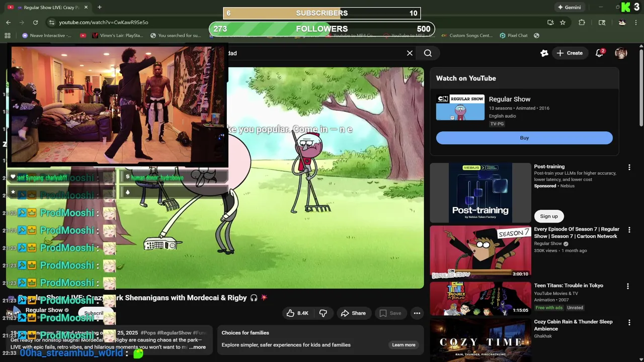Open the Pixel Chat bookmark
Image resolution: width=644 pixels, height=362 pixels.
click(x=513, y=35)
